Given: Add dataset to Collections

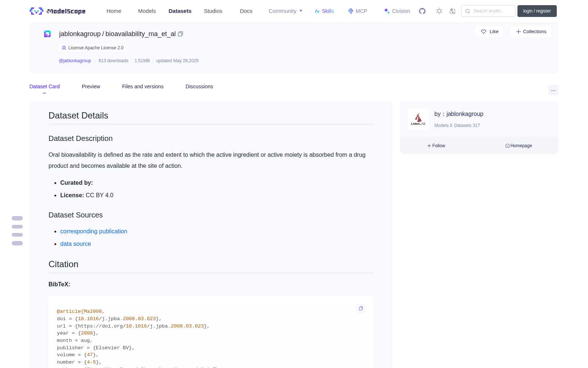Looking at the screenshot, I should [531, 32].
